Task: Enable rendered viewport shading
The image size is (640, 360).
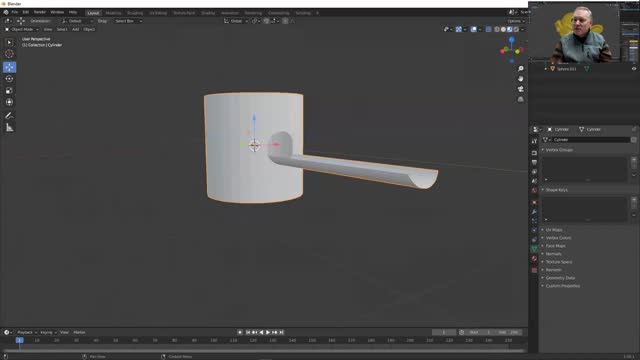Action: [516, 29]
